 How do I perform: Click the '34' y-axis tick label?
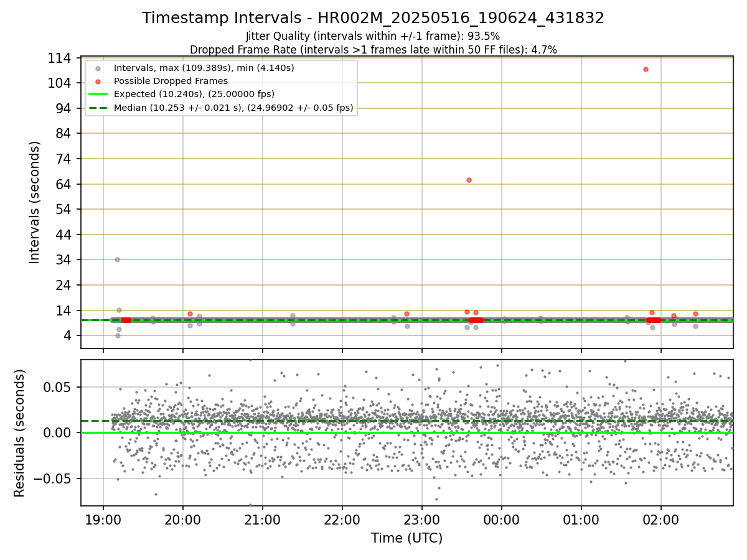[63, 259]
